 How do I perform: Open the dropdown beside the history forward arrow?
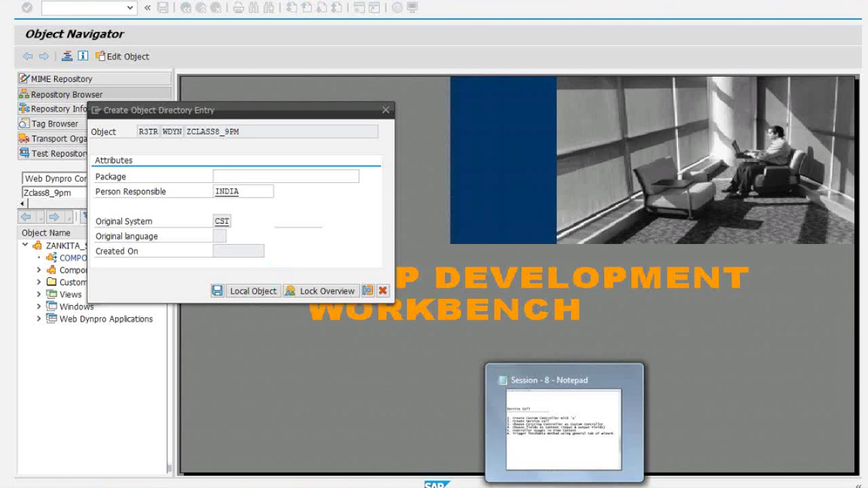(68, 217)
